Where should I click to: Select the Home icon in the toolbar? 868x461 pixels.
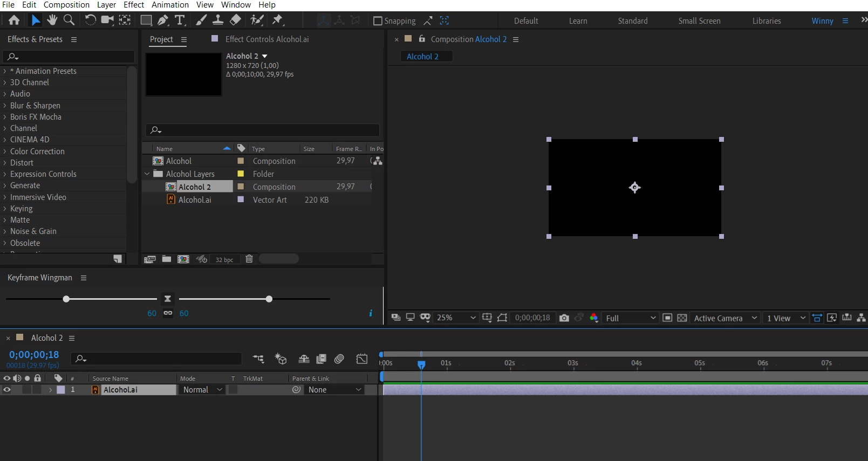[x=14, y=20]
